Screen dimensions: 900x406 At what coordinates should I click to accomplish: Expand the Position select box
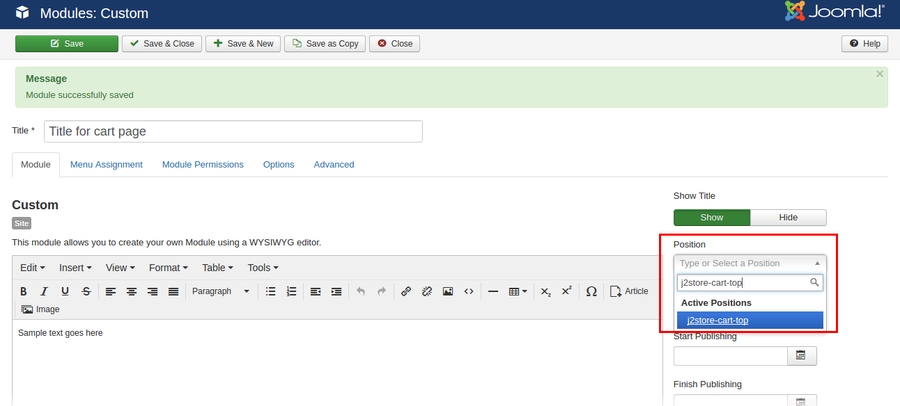750,263
